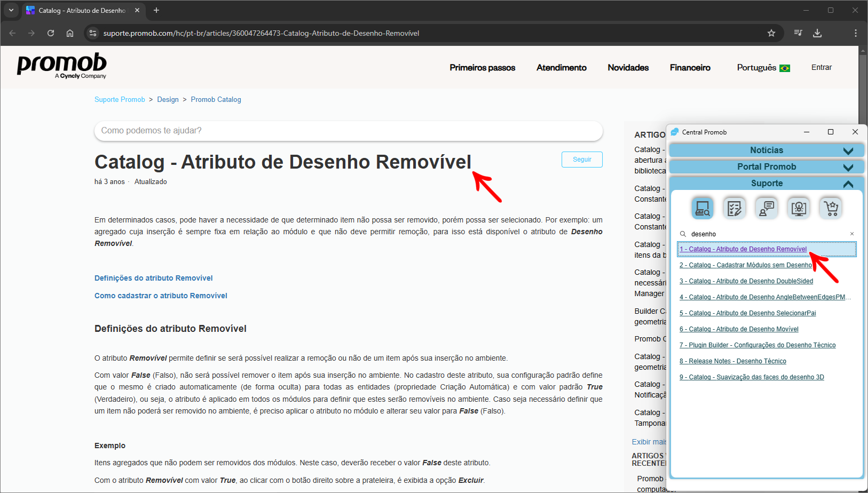Image resolution: width=868 pixels, height=493 pixels.
Task: Open the browser downloads icon
Action: (x=817, y=33)
